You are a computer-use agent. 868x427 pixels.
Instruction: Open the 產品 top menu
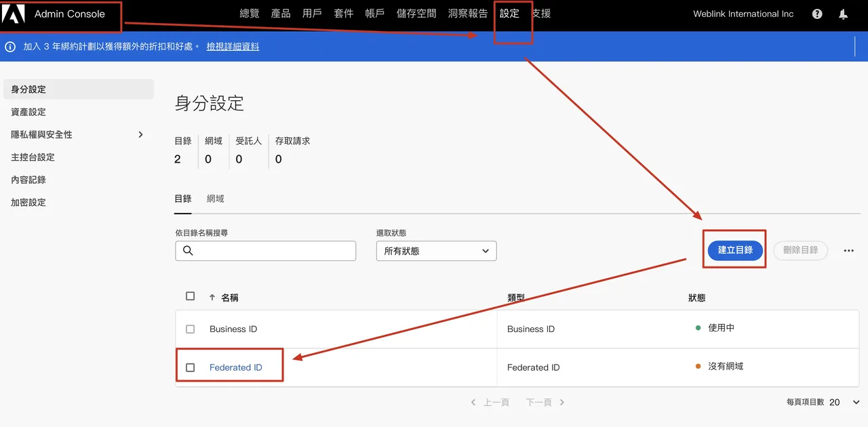pos(281,14)
